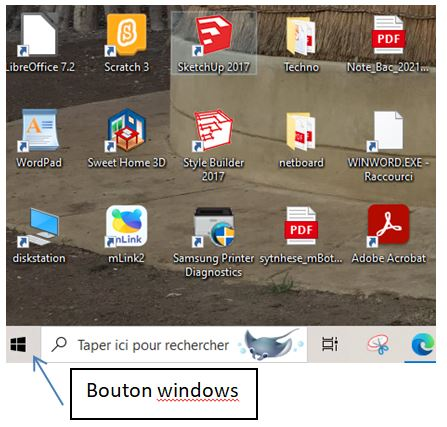Focus the "Taper ici pour rechercher" field

click(x=174, y=344)
